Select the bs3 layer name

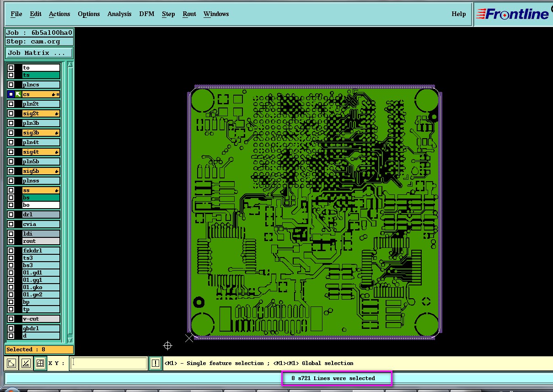coord(41,265)
